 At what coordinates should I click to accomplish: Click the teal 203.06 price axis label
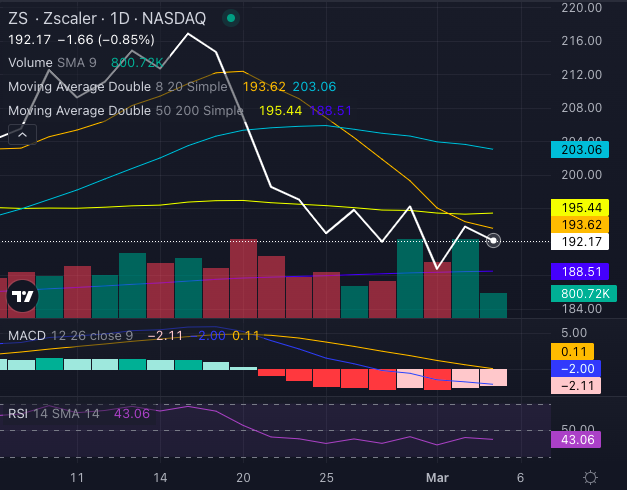577,150
